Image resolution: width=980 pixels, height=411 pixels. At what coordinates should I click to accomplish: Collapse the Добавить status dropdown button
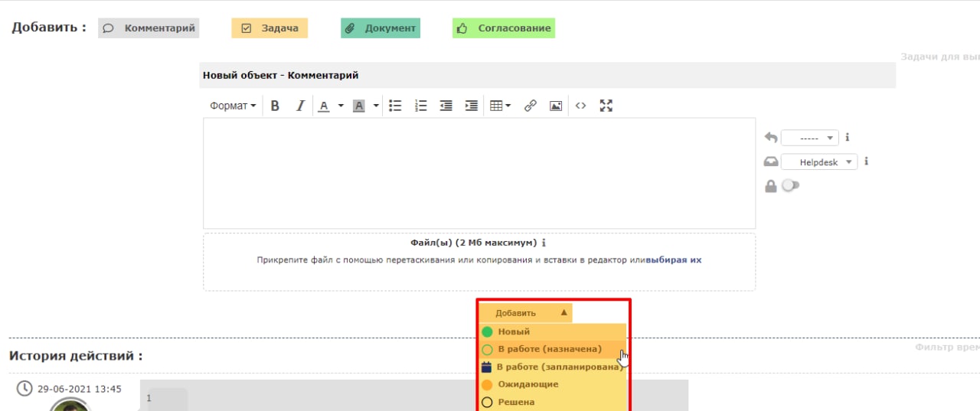[x=526, y=313]
